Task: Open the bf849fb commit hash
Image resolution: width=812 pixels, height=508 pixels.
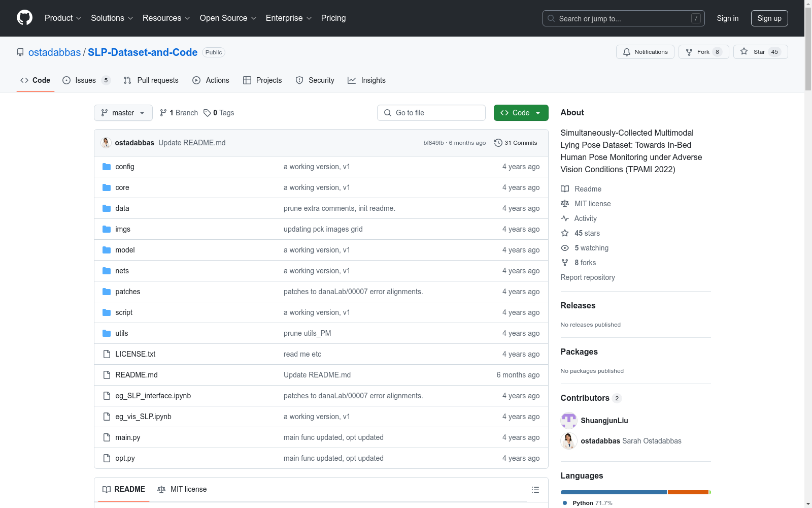Action: pos(433,143)
